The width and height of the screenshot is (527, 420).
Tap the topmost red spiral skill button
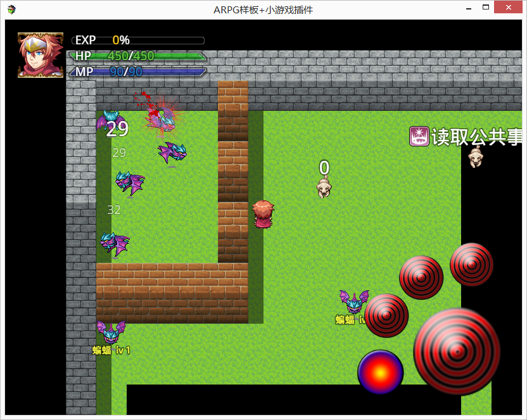(471, 264)
